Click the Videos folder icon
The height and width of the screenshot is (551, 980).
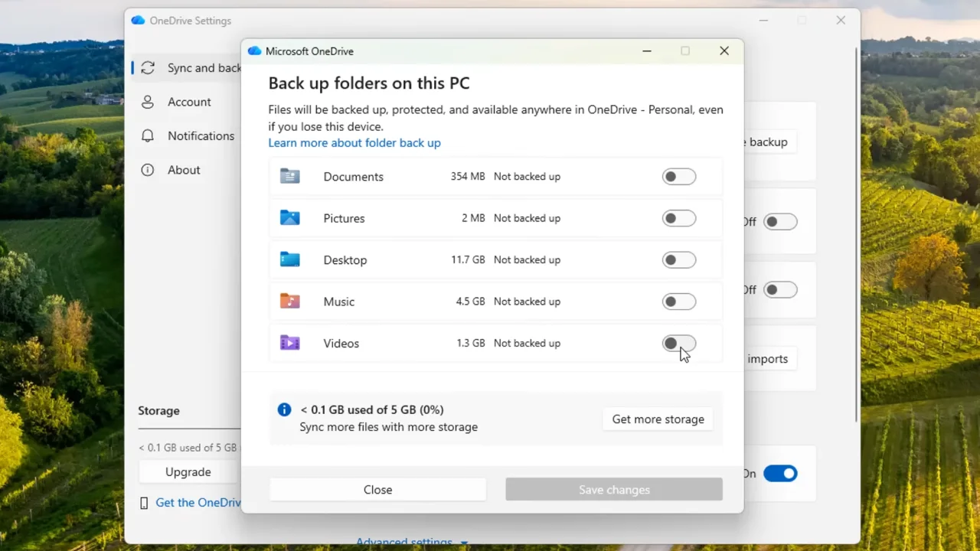(289, 343)
